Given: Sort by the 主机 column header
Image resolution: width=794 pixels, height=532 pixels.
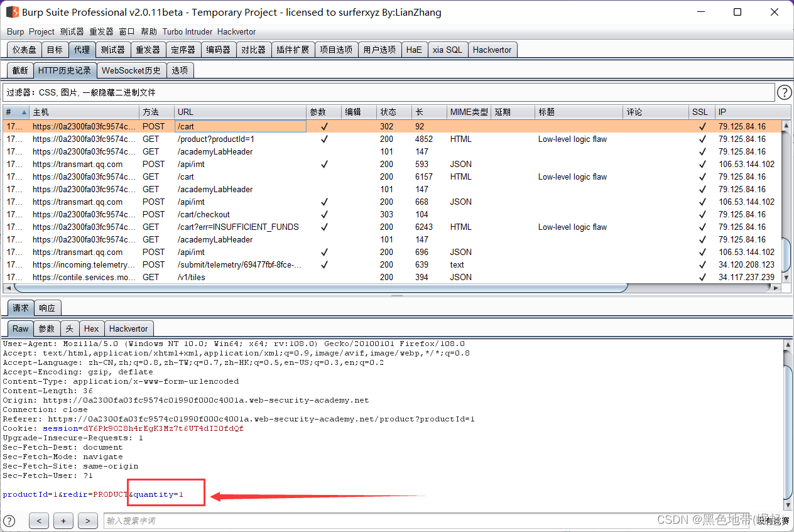Looking at the screenshot, I should pyautogui.click(x=84, y=112).
